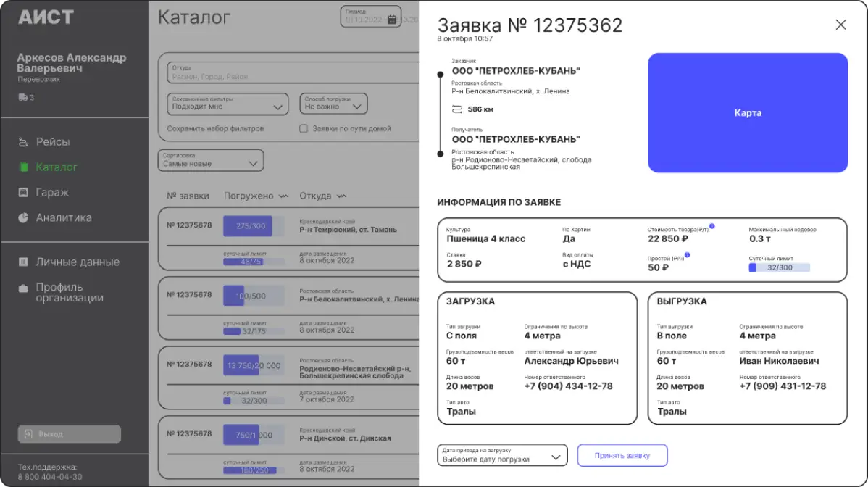Click the Выход logout button

(x=69, y=434)
